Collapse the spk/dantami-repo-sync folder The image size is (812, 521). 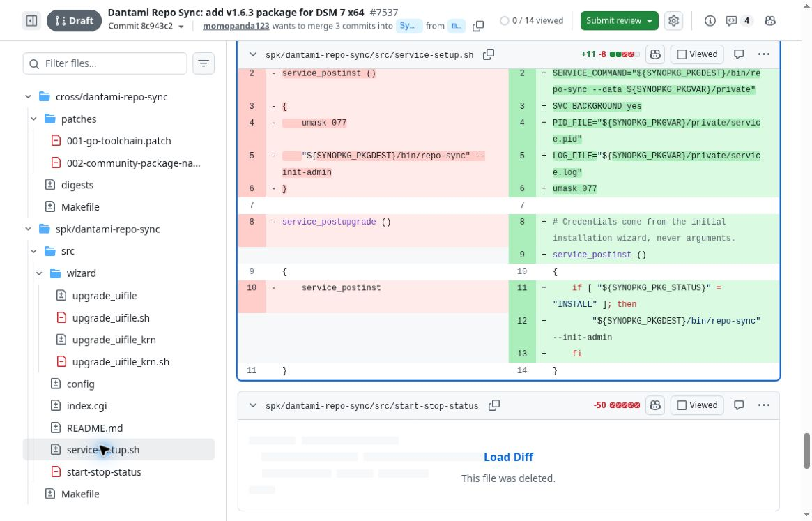tap(29, 229)
